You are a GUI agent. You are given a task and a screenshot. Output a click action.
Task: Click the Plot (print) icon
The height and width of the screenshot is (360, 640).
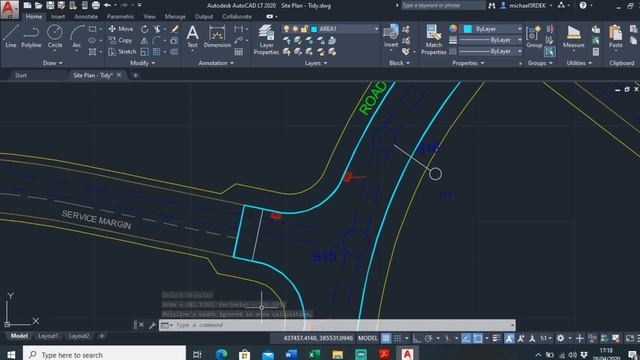[x=96, y=5]
